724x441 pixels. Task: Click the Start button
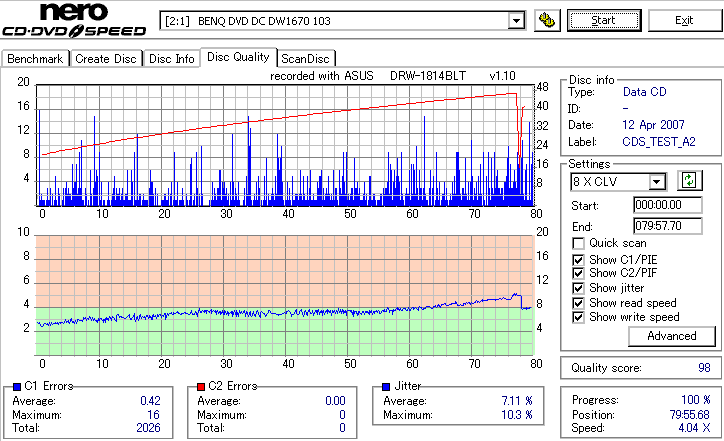[x=604, y=21]
